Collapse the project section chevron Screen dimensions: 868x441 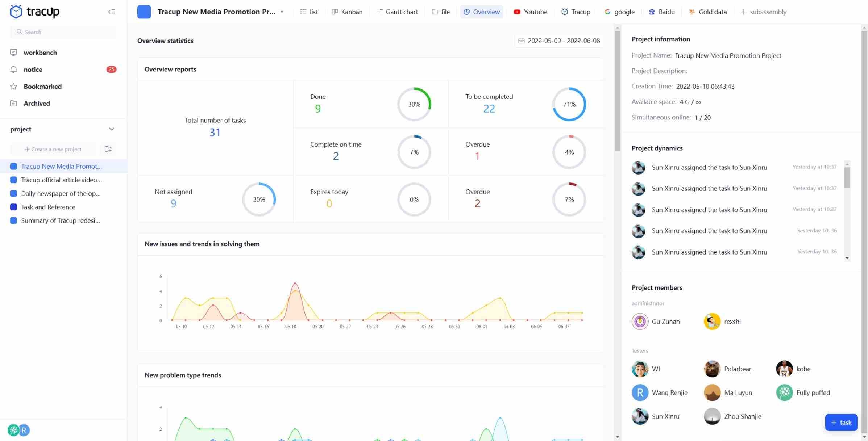[111, 129]
